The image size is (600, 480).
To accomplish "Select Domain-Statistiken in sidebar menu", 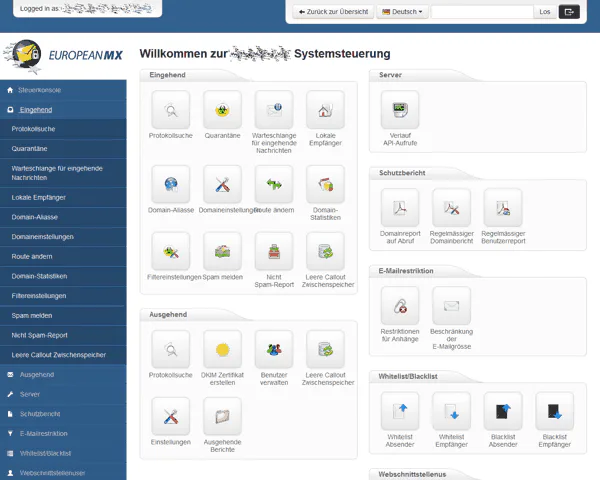I will tap(63, 276).
